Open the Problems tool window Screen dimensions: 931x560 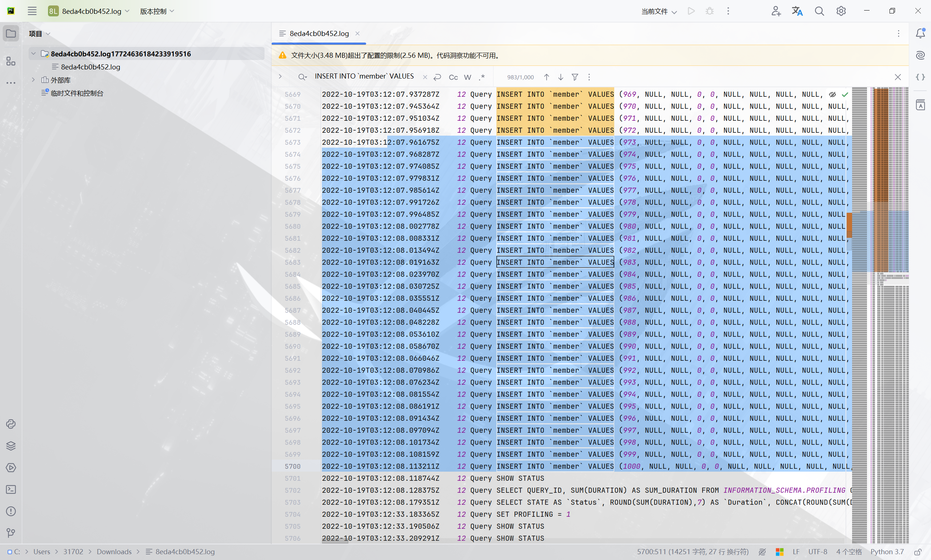click(11, 511)
